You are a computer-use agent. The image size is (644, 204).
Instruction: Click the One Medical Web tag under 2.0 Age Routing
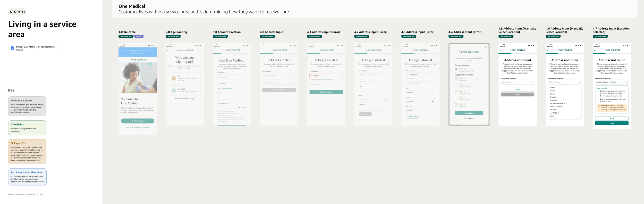point(173,36)
